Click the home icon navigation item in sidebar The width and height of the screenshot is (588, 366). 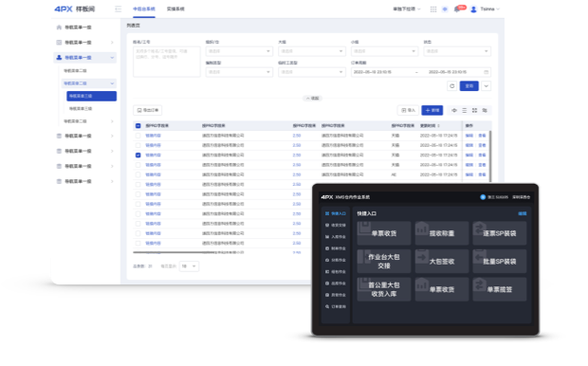59,27
